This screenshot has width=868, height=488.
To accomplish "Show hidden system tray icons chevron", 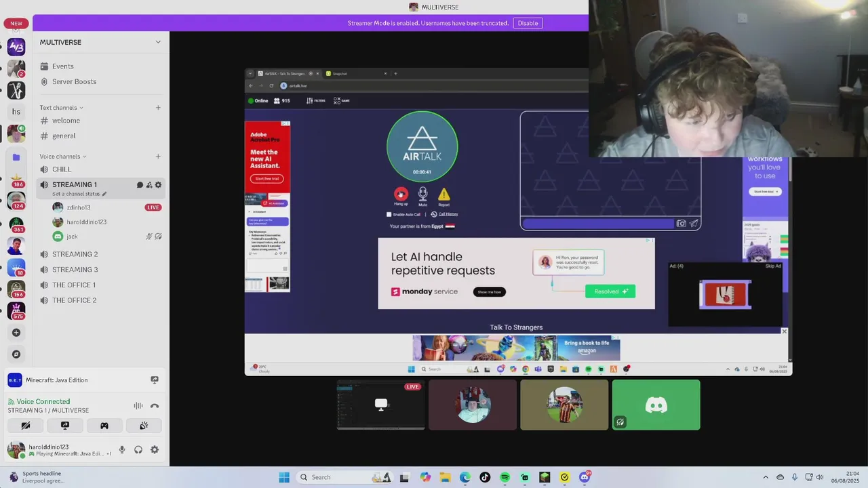I will (x=766, y=477).
